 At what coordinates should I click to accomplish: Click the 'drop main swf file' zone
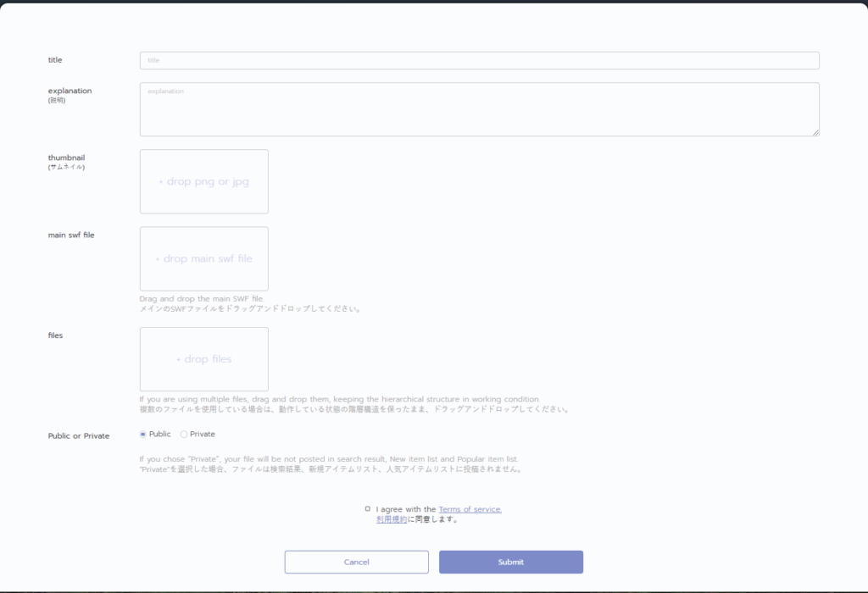tap(203, 258)
